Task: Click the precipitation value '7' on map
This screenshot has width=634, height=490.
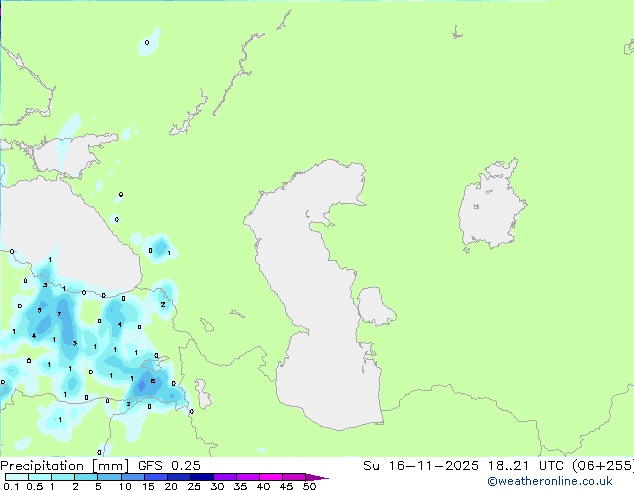Action: point(59,314)
